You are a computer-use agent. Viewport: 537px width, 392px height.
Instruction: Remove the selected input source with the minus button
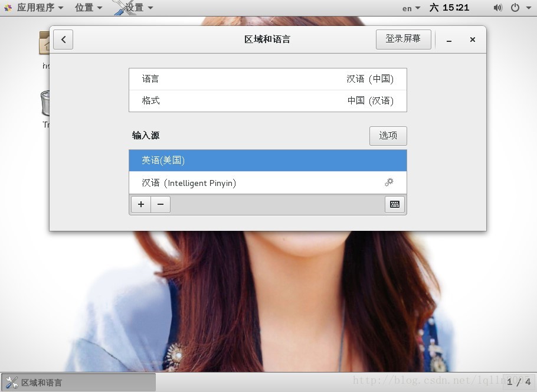[x=161, y=204]
